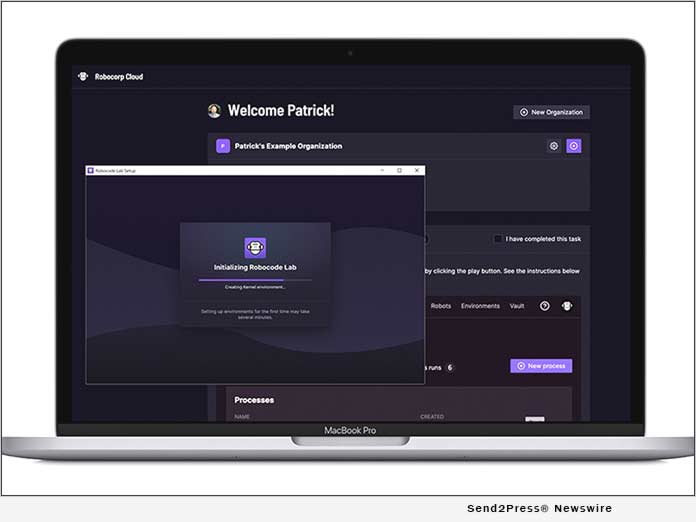Click Patrick's profile avatar beside the welcome heading
The image size is (696, 522).
pyautogui.click(x=214, y=111)
